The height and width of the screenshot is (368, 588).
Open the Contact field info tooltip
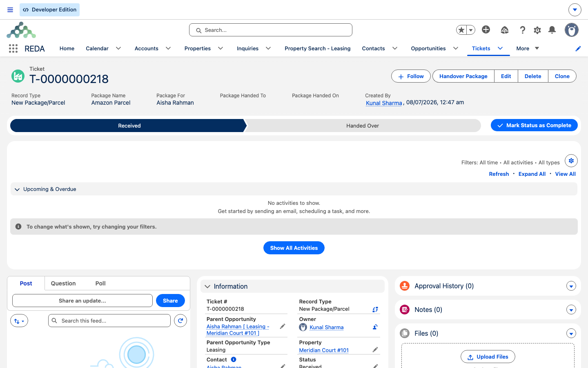tap(234, 359)
